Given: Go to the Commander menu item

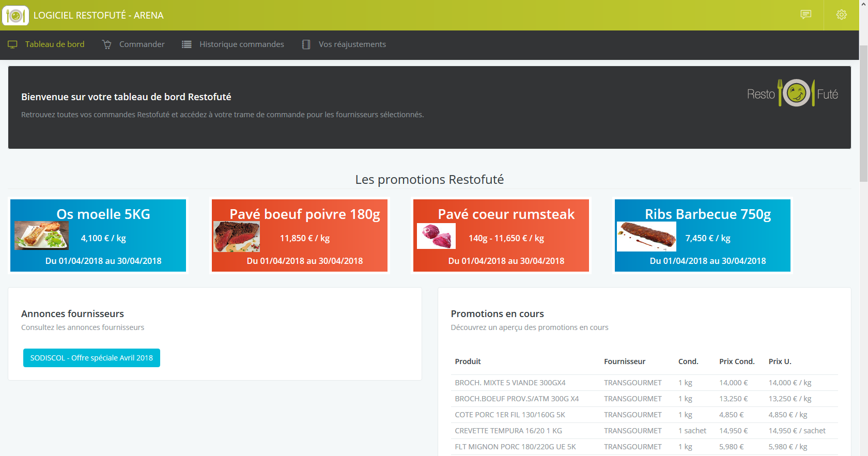Looking at the screenshot, I should click(142, 44).
